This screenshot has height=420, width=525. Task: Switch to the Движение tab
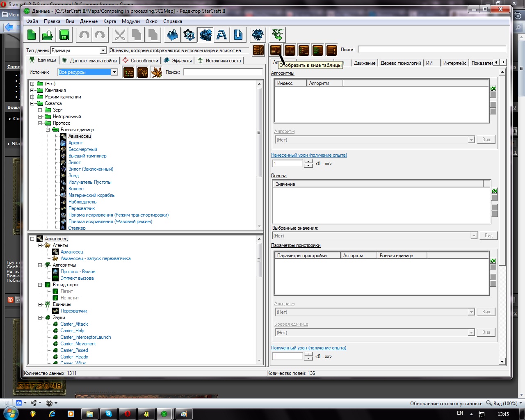365,63
